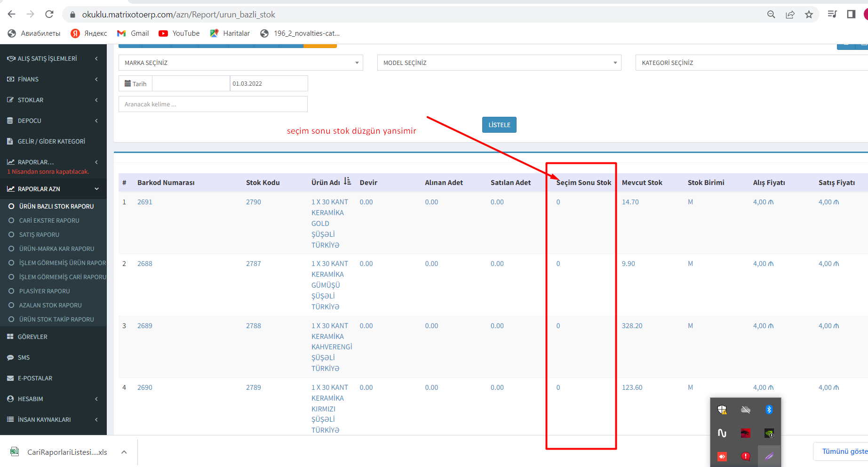Click the Bluetooth tray icon
The height and width of the screenshot is (467, 868).
[769, 410]
